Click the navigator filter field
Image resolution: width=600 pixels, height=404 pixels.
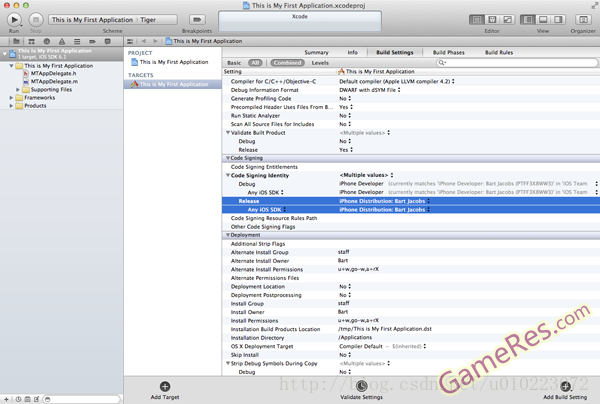[82, 399]
